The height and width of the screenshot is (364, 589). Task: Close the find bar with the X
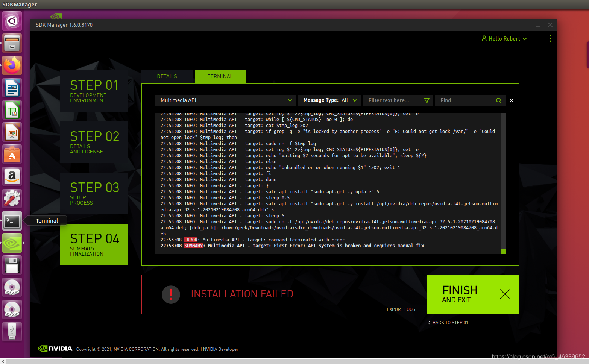click(512, 100)
